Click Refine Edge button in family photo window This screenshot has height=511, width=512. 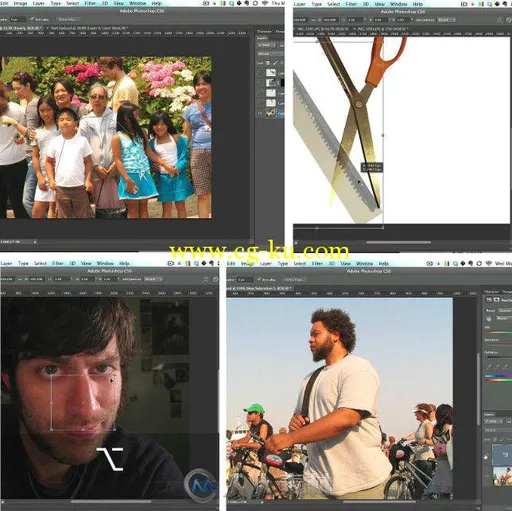[x=67, y=19]
